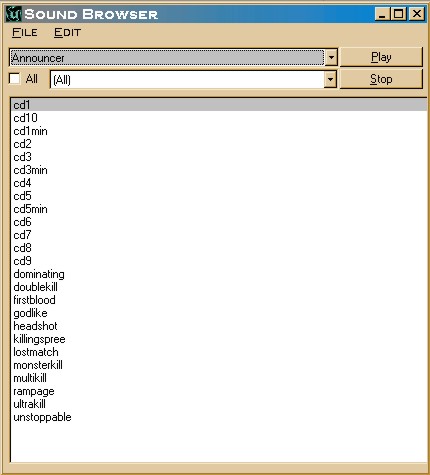The height and width of the screenshot is (475, 430).
Task: Open the Announcer package dropdown arrow
Action: tap(331, 58)
